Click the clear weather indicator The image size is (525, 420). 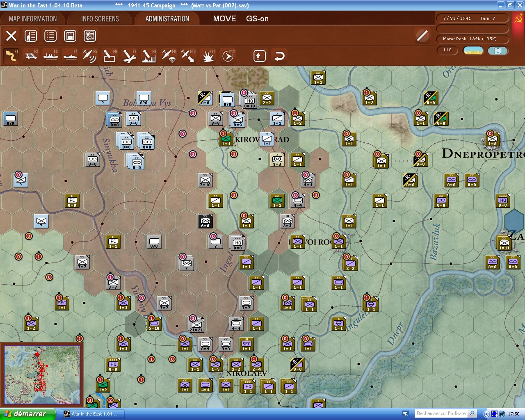pyautogui.click(x=473, y=50)
